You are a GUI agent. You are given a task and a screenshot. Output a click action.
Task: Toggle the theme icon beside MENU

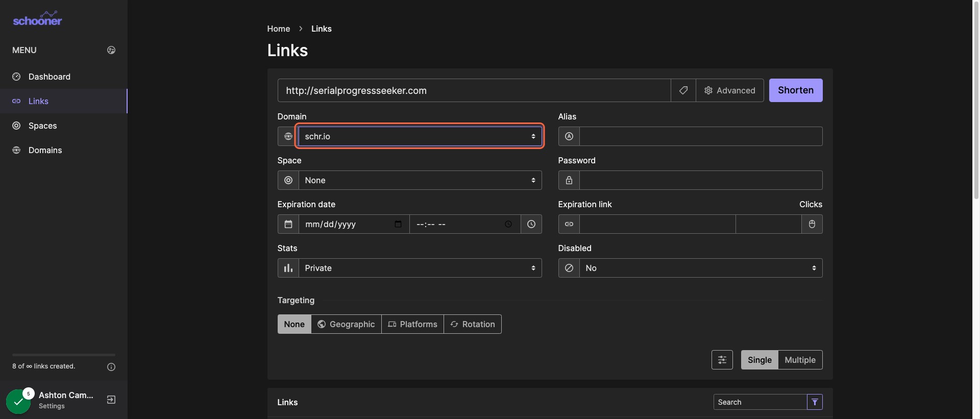point(111,50)
